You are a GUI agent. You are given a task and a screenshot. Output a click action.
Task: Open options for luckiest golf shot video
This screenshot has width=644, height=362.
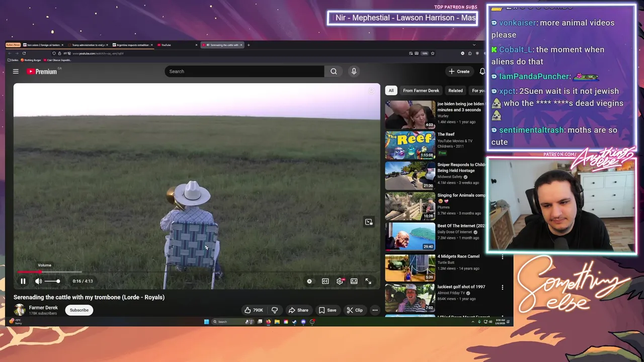(x=502, y=287)
